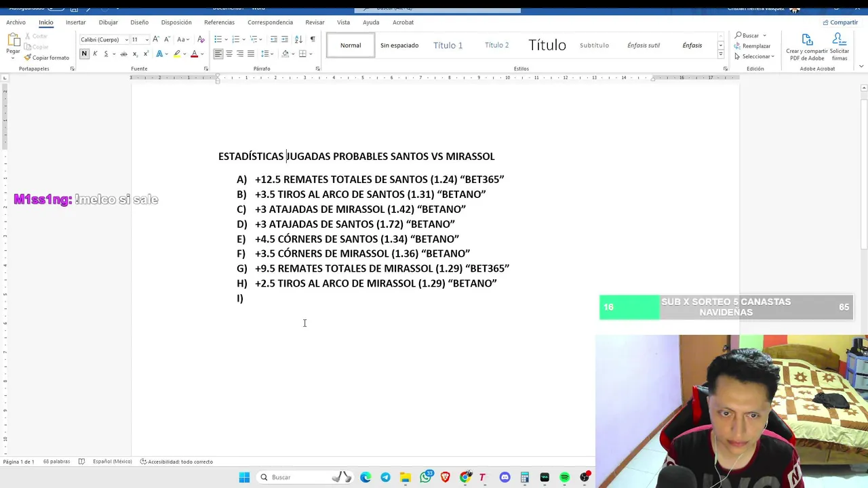Viewport: 868px width, 488px height.
Task: Apply the Énfasis sutil style
Action: click(644, 45)
